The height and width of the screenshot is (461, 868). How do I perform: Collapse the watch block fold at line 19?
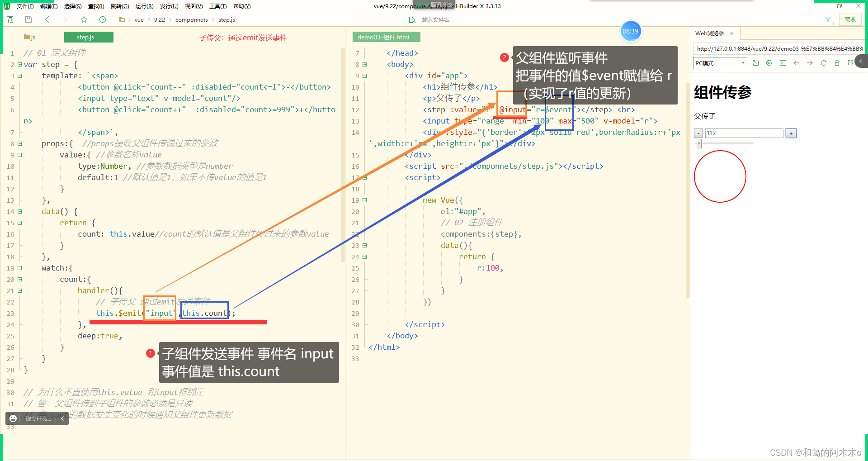(x=20, y=268)
